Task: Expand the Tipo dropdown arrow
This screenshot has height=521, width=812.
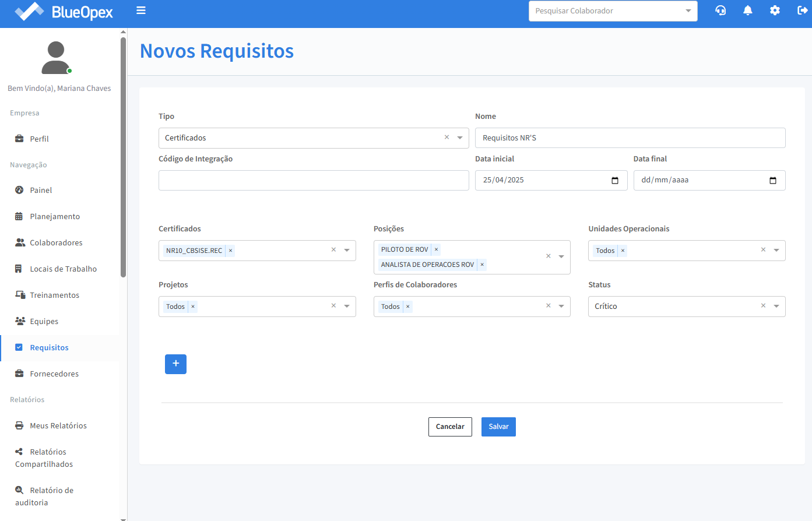Action: click(460, 138)
